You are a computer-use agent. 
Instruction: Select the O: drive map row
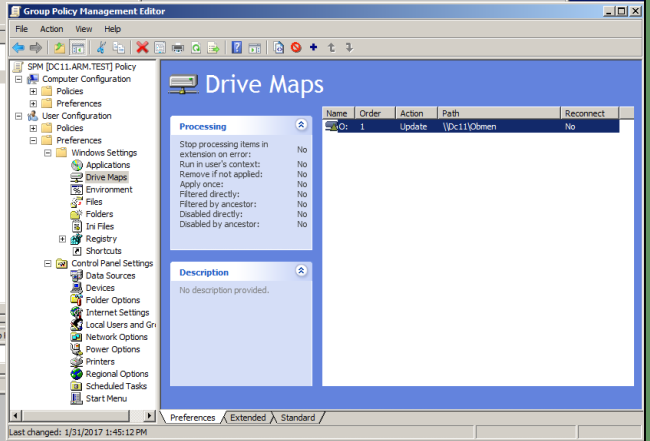pyautogui.click(x=471, y=126)
